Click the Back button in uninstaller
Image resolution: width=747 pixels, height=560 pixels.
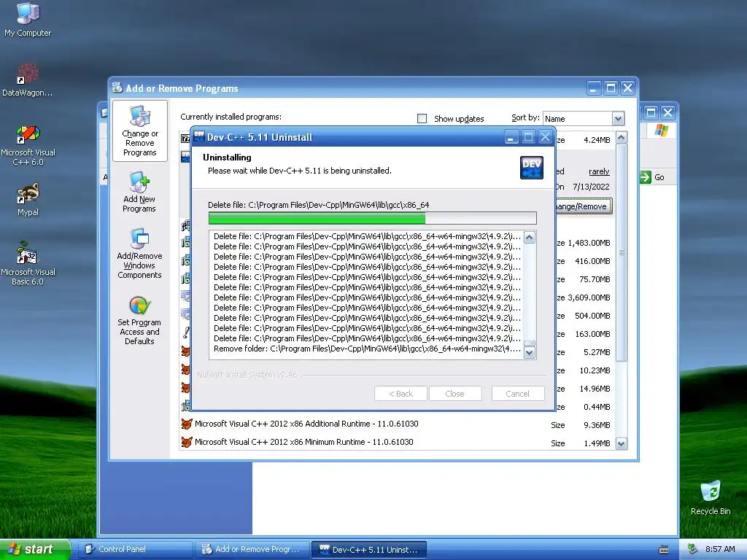coord(400,393)
